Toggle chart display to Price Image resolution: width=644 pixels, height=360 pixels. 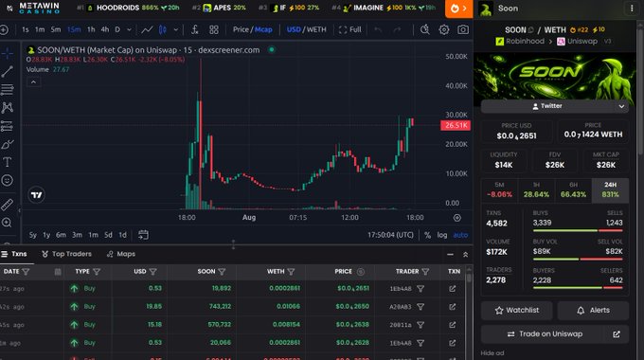point(241,29)
